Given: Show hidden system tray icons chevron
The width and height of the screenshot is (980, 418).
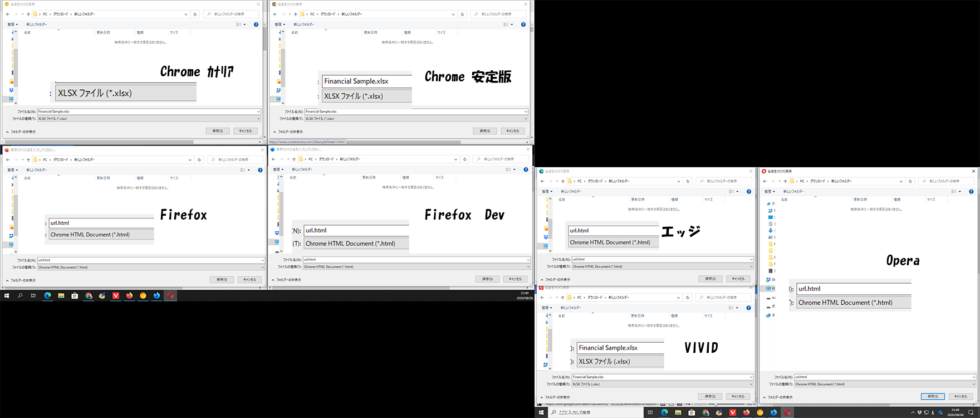Looking at the screenshot, I should [x=912, y=412].
